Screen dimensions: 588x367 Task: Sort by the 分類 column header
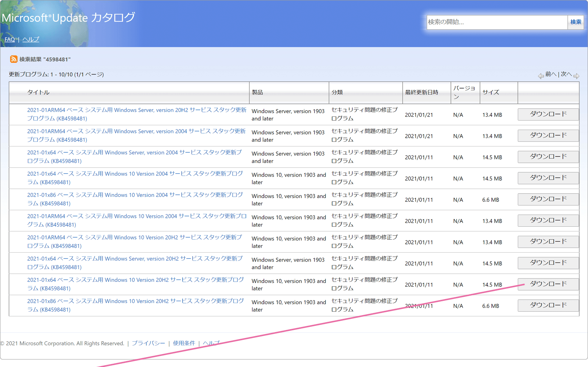tap(337, 92)
